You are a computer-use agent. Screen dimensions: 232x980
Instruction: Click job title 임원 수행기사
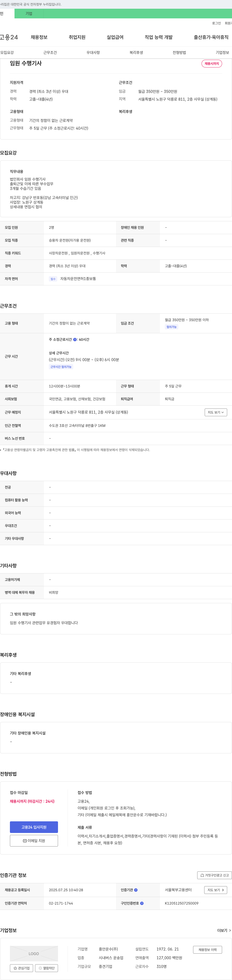26,63
